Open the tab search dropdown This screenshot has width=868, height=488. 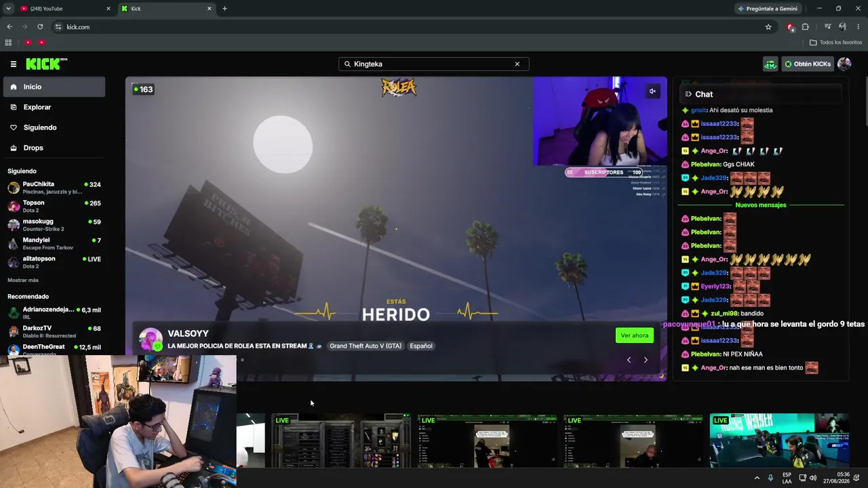pos(8,8)
